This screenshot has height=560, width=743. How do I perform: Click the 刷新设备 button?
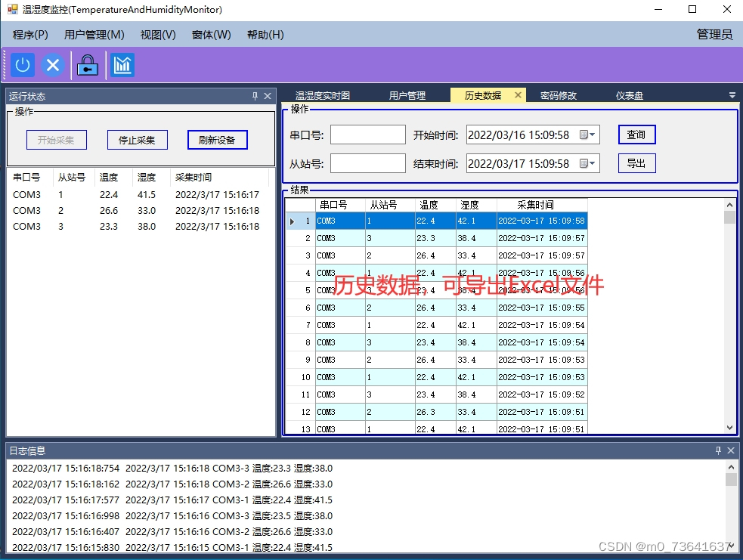point(218,140)
